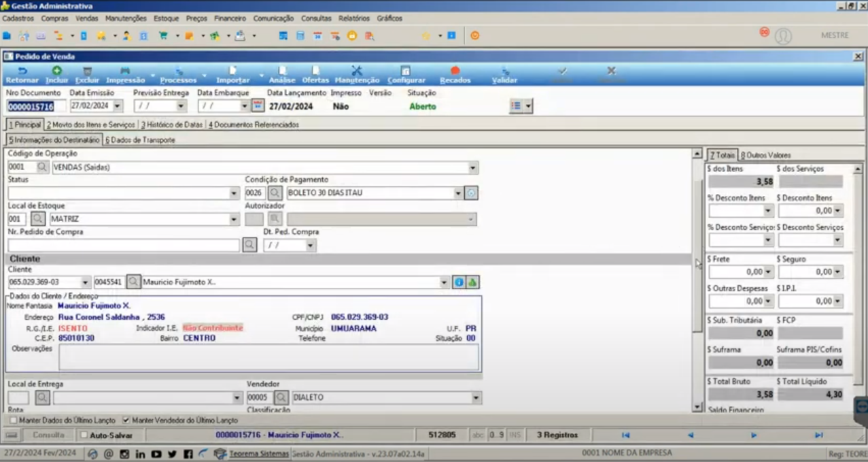868x462 pixels.
Task: Click search magnifier beside Condição de Pagamento 0026
Action: [x=275, y=193]
